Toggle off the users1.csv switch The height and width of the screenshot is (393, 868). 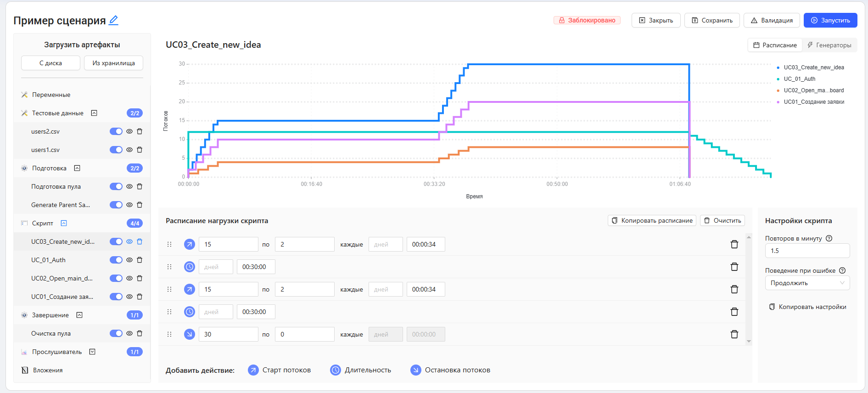[116, 150]
